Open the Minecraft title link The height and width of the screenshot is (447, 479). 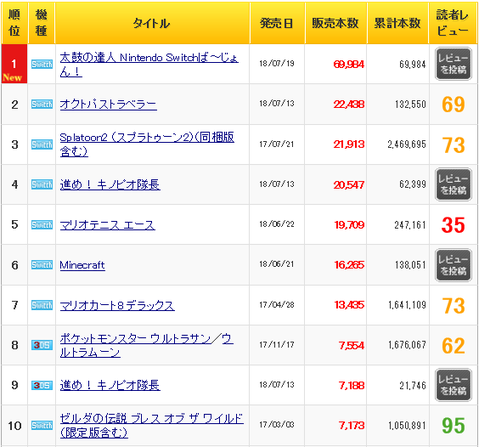(82, 265)
